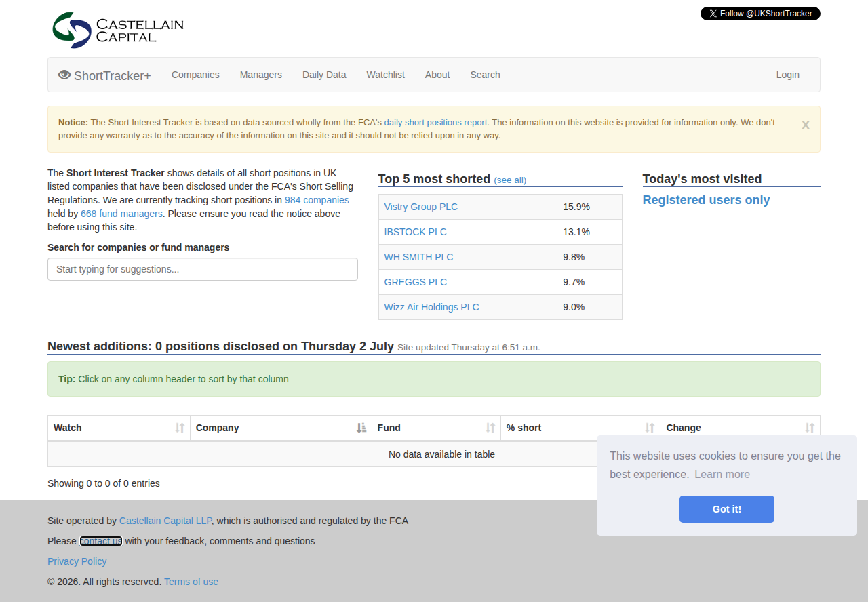Viewport: 868px width, 602px height.
Task: Follow @UKShortTracker on X
Action: coord(760,14)
